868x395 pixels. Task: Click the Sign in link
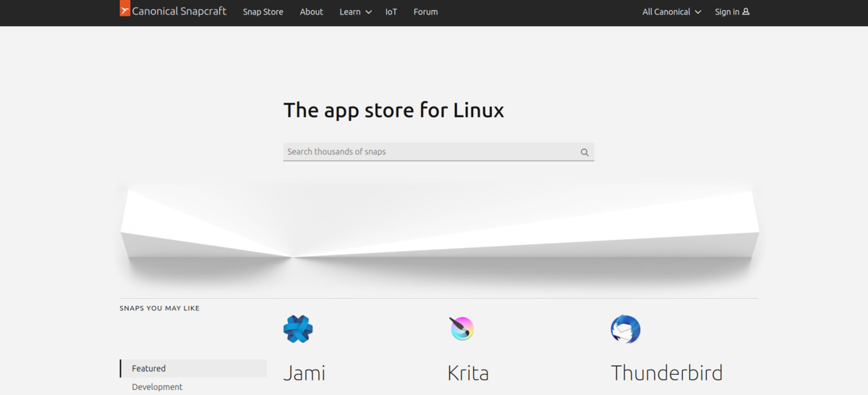click(732, 12)
